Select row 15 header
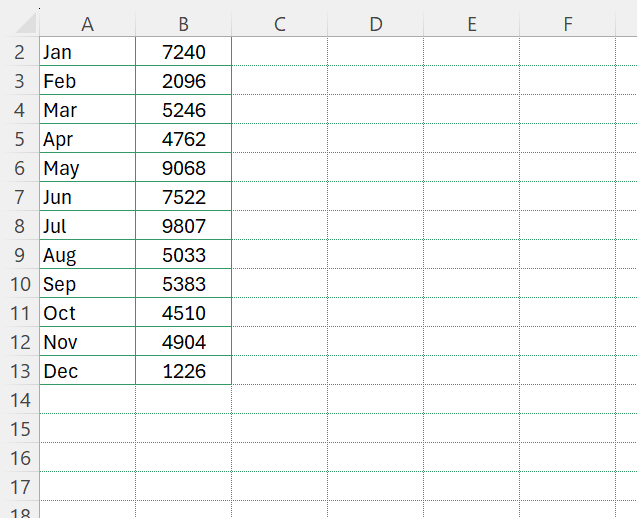 tap(20, 429)
